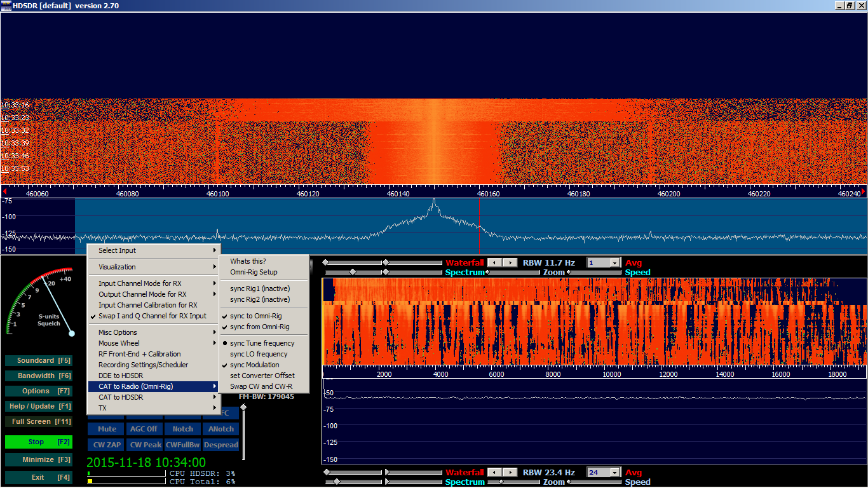This screenshot has width=868, height=488.
Task: Click the vertical volume slider handle
Action: 243,407
